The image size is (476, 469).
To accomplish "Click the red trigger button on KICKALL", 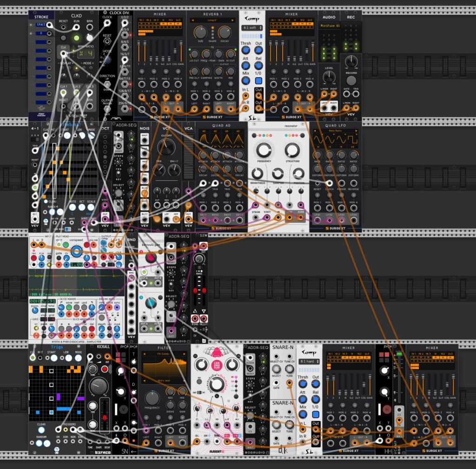I will (105, 369).
